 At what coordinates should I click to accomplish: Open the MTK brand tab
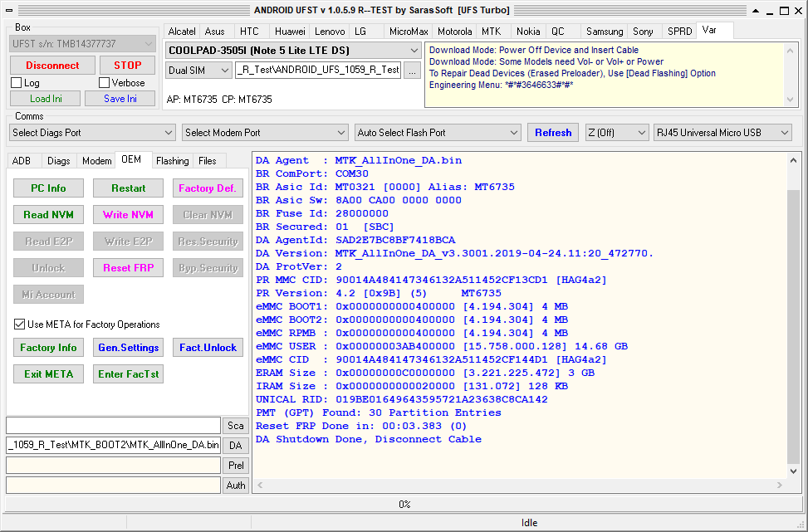[491, 32]
